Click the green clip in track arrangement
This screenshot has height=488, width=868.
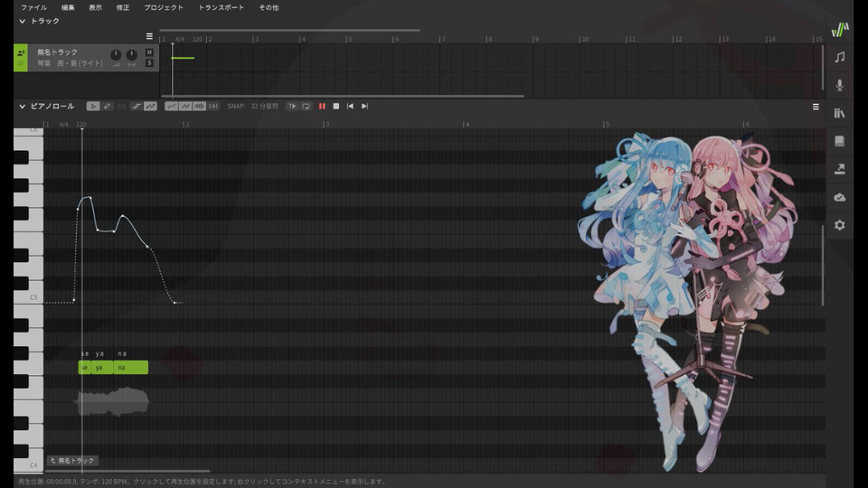[183, 58]
